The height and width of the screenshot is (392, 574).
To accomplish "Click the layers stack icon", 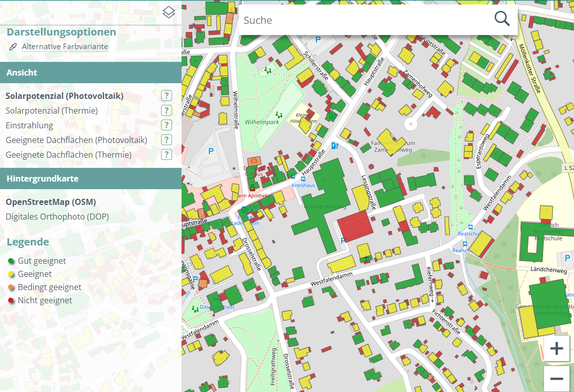I will tap(169, 12).
